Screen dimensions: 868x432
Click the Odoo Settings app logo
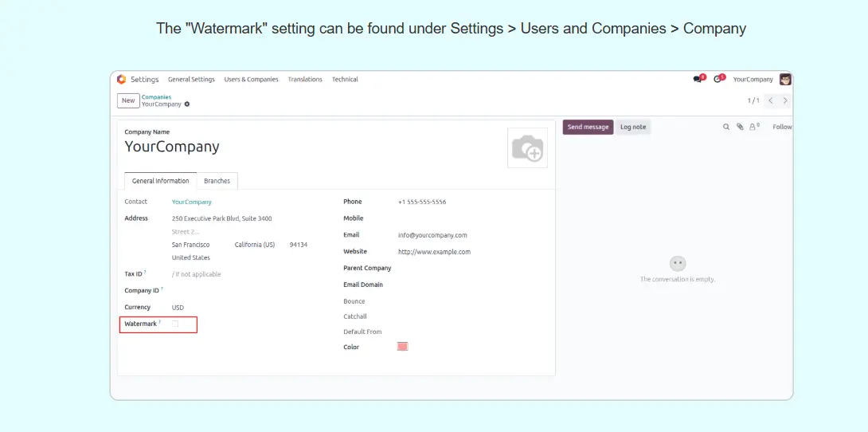click(x=121, y=80)
